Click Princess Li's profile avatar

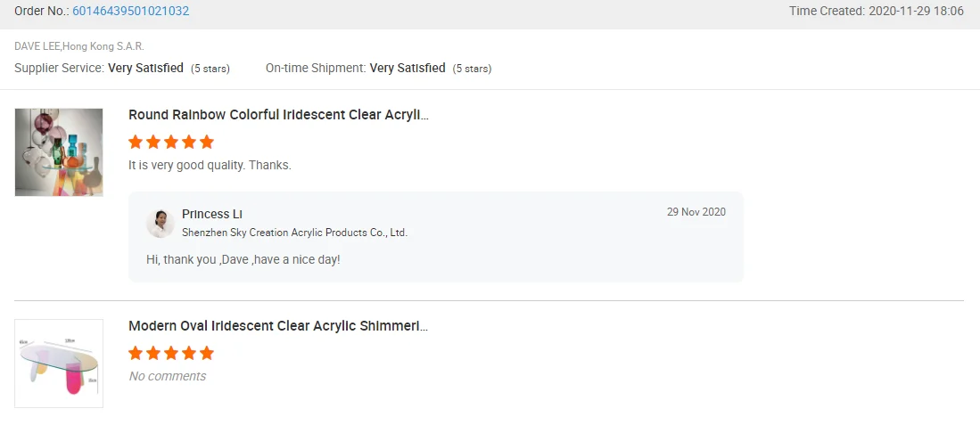pyautogui.click(x=161, y=223)
